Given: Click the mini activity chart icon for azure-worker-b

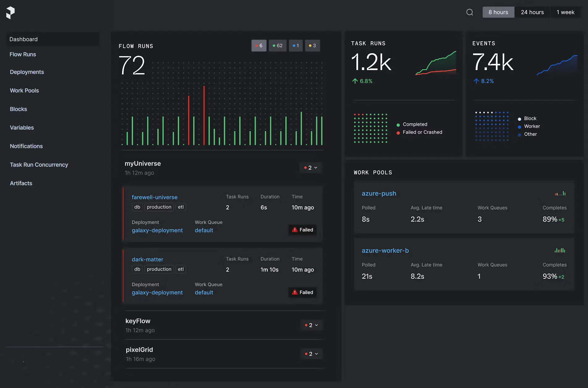Looking at the screenshot, I should pos(560,250).
